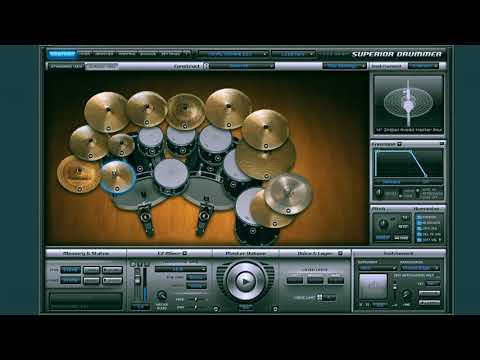
Task: Click the lower gray button in Instrument panel
Action: click(429, 302)
